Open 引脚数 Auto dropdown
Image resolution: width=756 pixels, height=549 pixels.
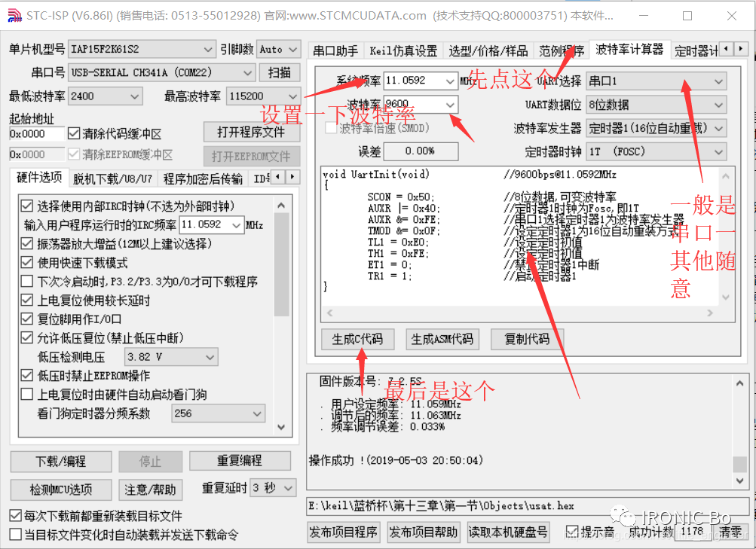click(x=279, y=49)
